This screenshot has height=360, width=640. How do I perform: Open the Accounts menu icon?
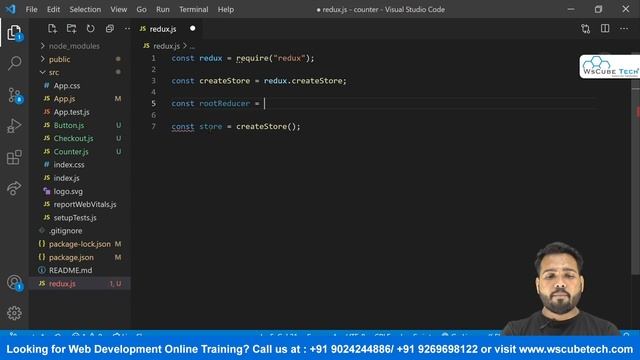[14, 282]
